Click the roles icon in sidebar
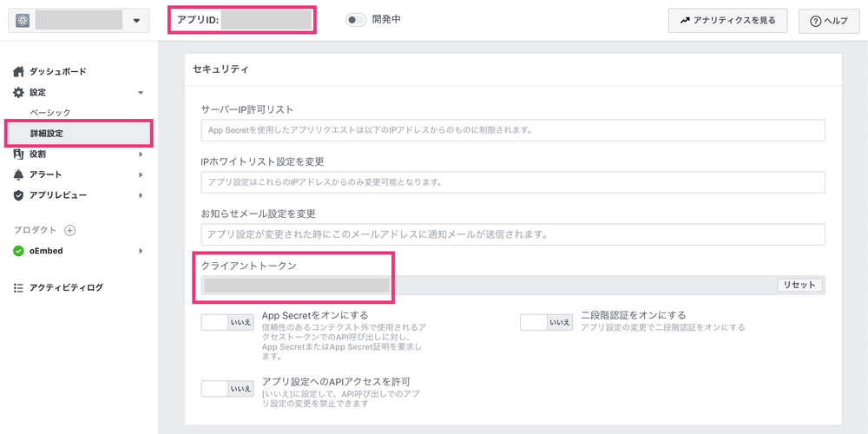 coord(19,155)
